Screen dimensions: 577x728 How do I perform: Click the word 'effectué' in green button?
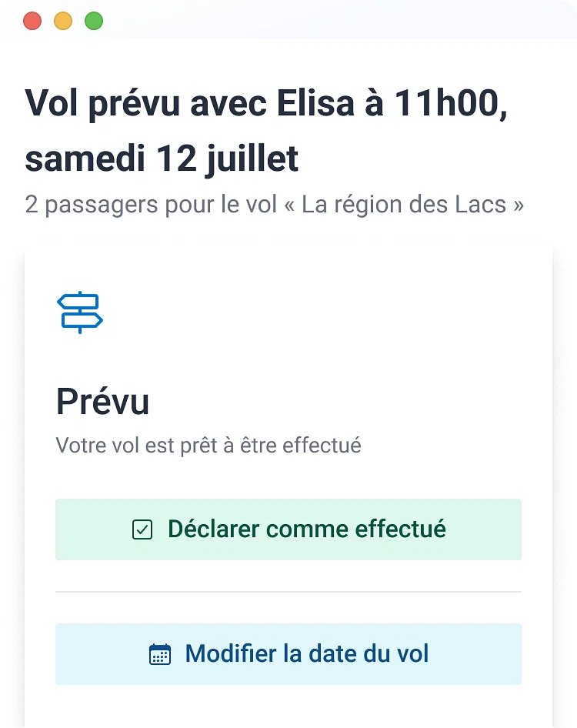click(400, 529)
